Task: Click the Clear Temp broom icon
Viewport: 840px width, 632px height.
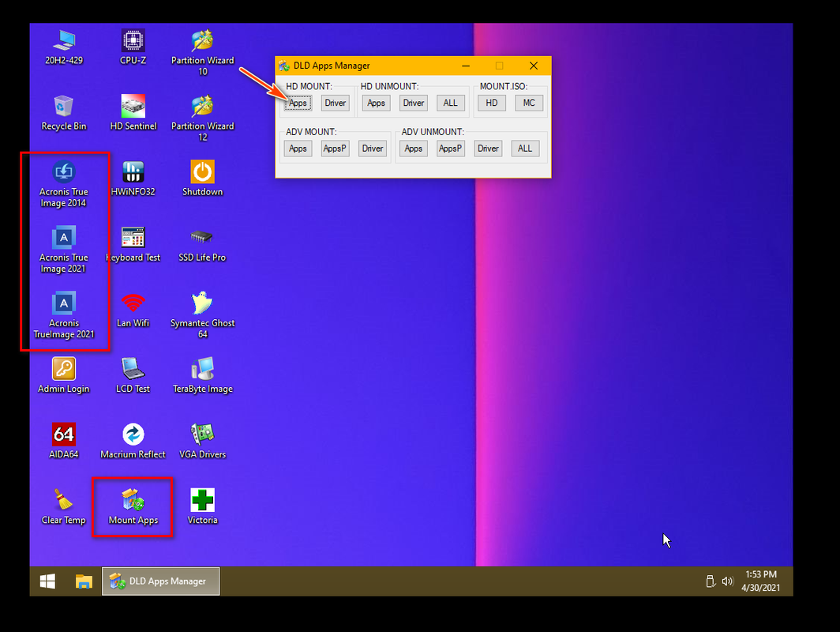Action: point(64,506)
